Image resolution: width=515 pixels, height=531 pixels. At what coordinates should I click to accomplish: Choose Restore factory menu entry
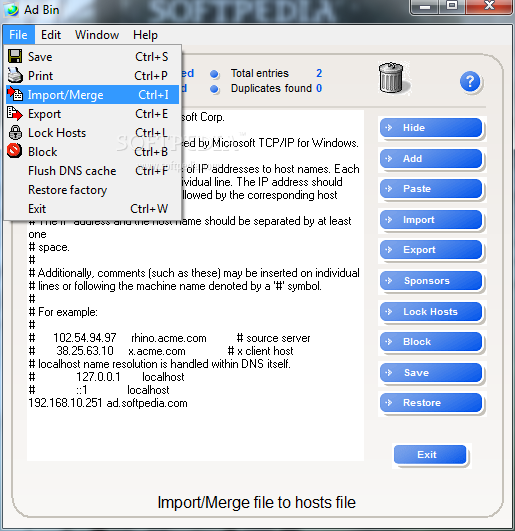point(92,190)
